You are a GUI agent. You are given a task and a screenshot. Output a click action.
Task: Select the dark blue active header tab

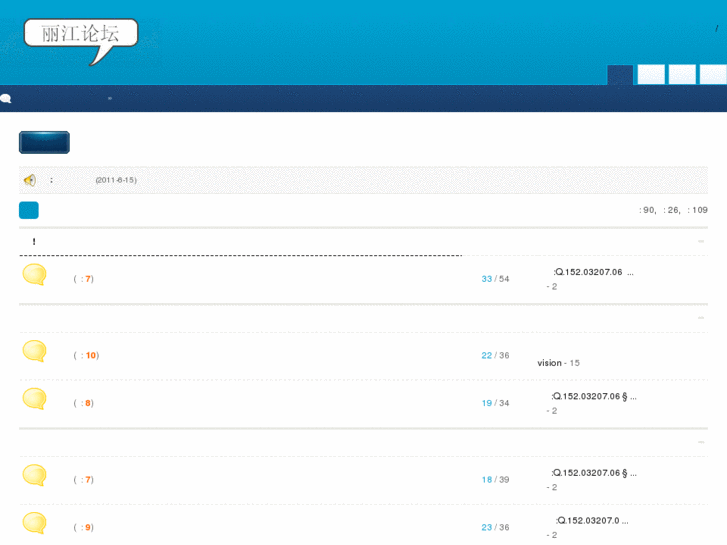(620, 75)
